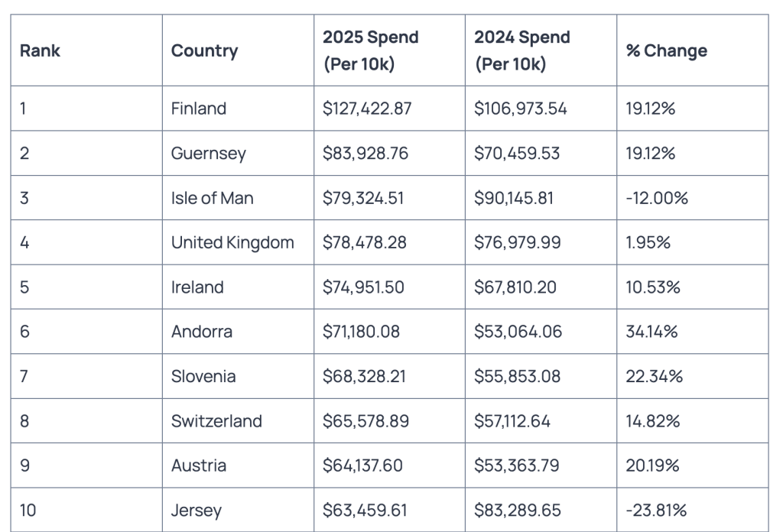Select the Guernsey country cell
This screenshot has width=783, height=532.
[x=209, y=154]
